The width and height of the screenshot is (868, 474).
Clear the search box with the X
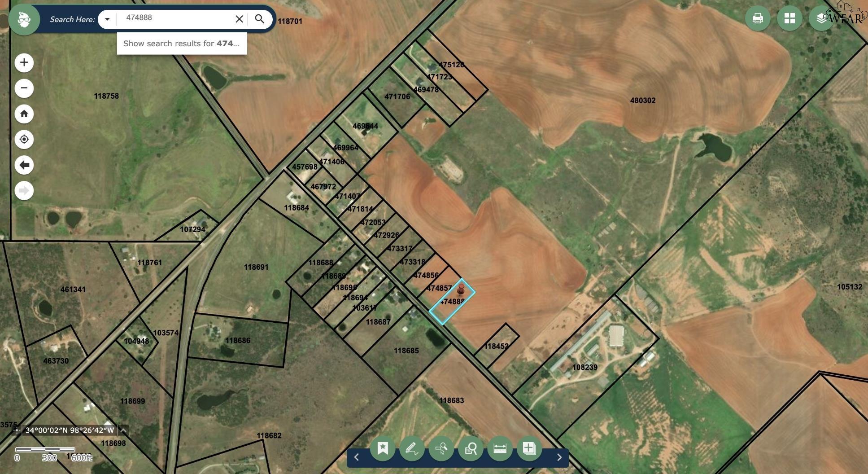click(x=239, y=19)
